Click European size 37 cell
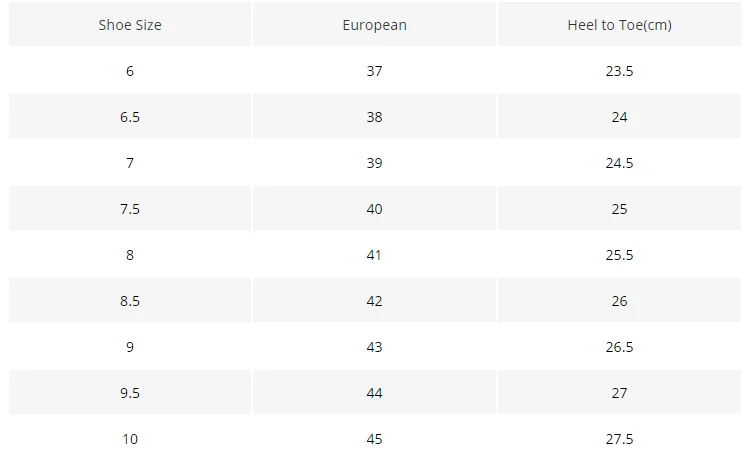 click(374, 71)
